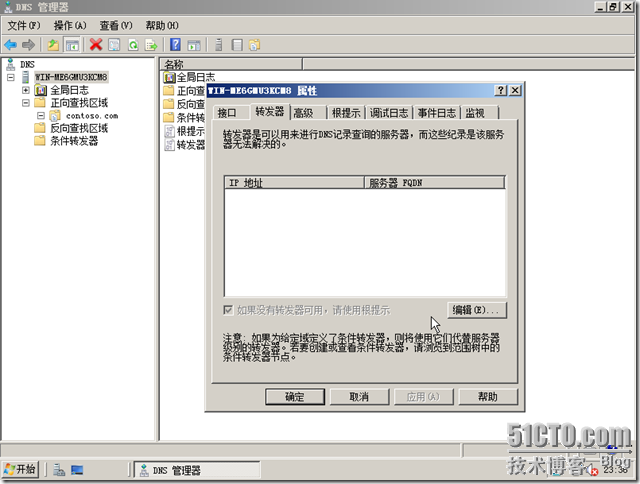Click the DNS 管理器 taskbar button

198,470
